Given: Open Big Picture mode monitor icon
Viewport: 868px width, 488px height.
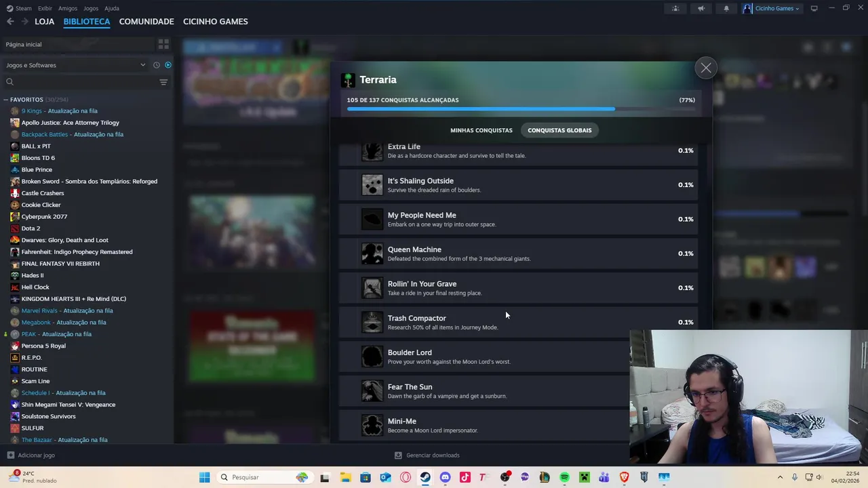Looking at the screenshot, I should tap(814, 8).
